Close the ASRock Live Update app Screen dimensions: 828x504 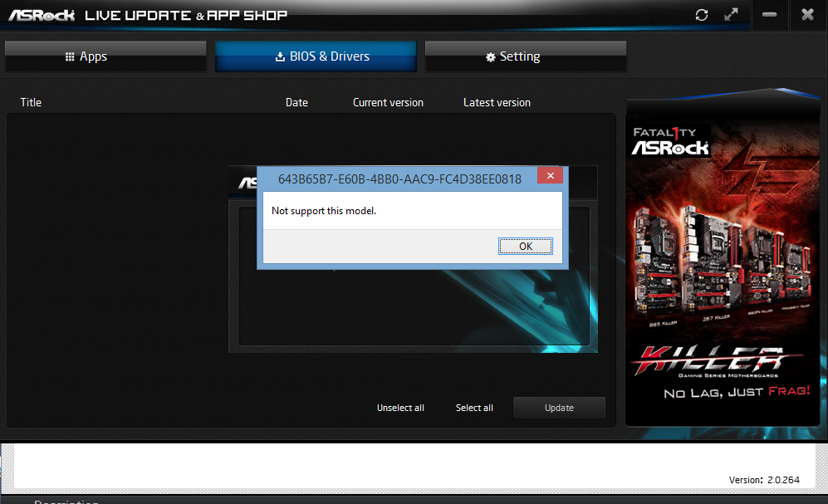click(807, 15)
